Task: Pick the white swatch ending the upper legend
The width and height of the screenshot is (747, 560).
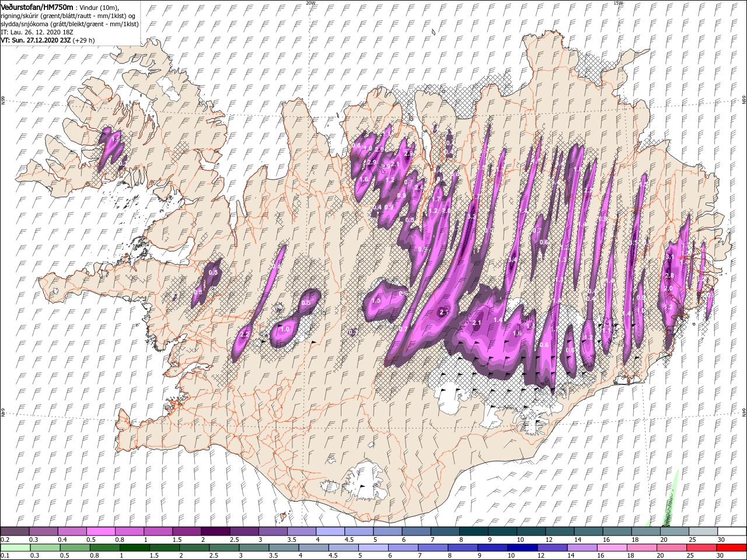Action: 731,531
